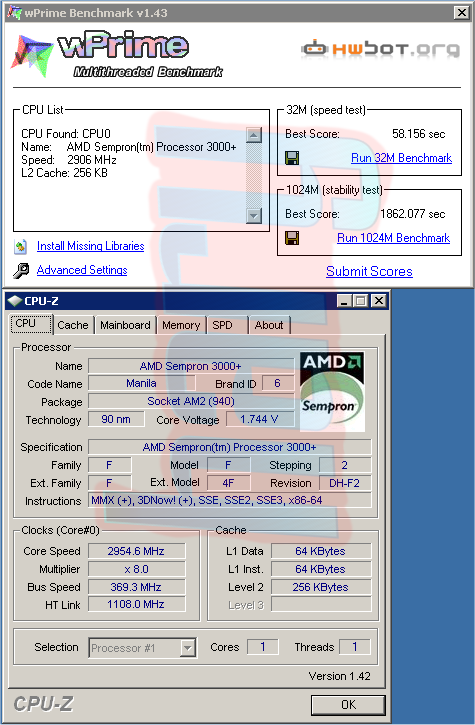
Task: Open Advanced Settings link
Action: (82, 270)
